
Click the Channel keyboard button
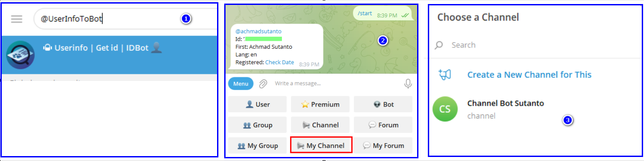pos(320,125)
